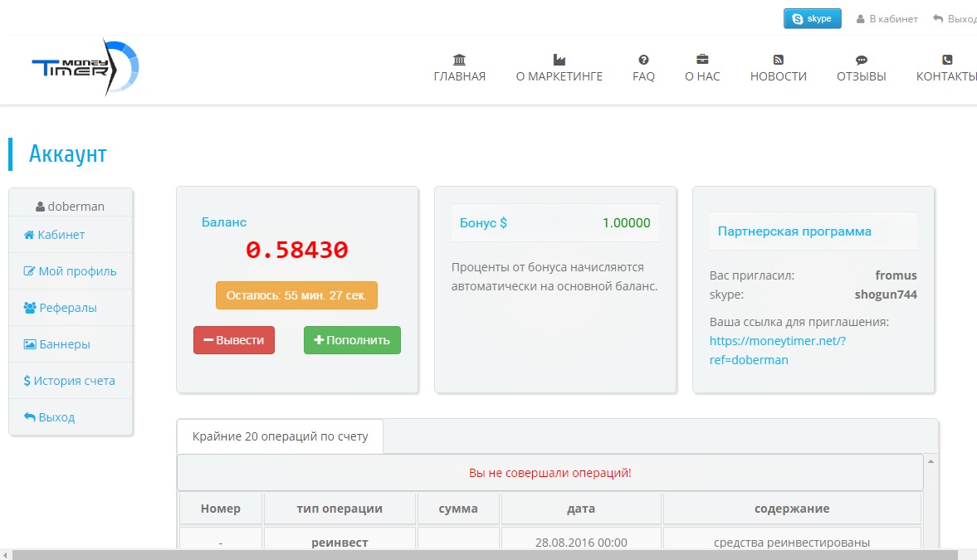This screenshot has height=560, width=977.
Task: Open В кабинет link in top bar
Action: click(x=887, y=19)
